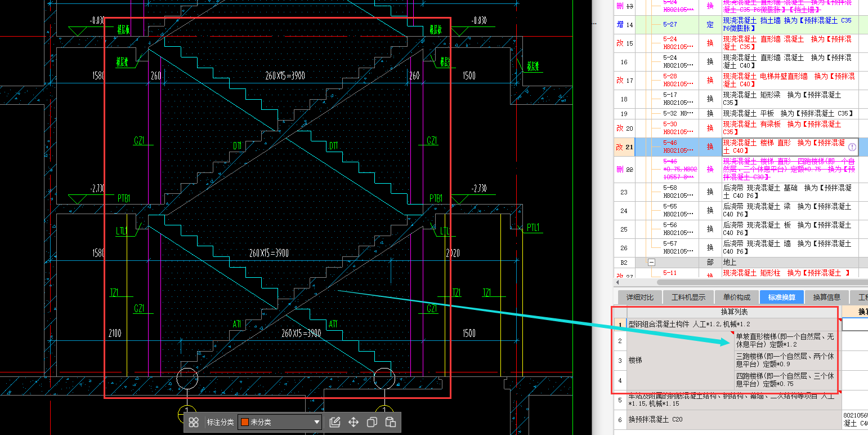The image size is (868, 435).
Task: Click code 5-32 in row 19
Action: coord(670,113)
